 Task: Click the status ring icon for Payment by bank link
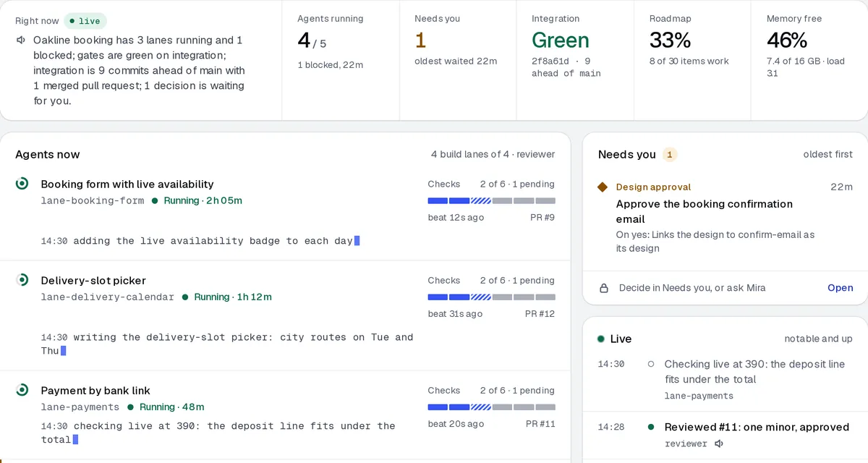pos(22,390)
